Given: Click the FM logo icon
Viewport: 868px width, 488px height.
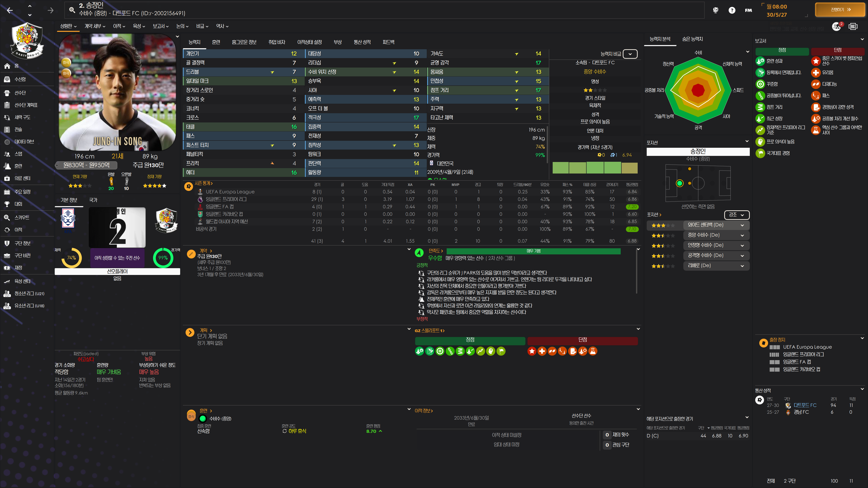Looking at the screenshot, I should click(748, 10).
